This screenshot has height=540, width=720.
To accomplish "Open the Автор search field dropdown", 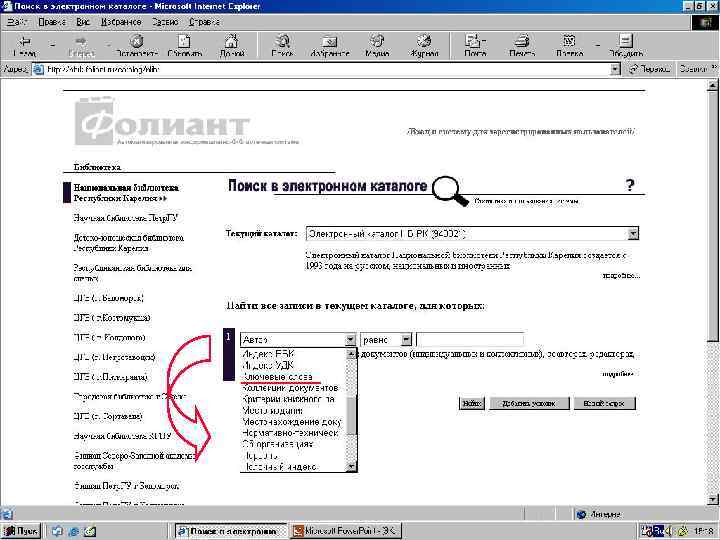I will point(350,340).
